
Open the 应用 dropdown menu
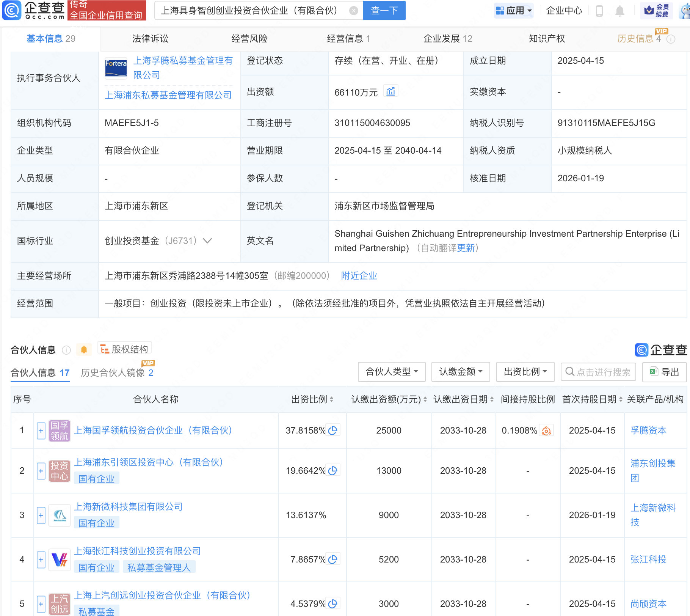coord(514,11)
